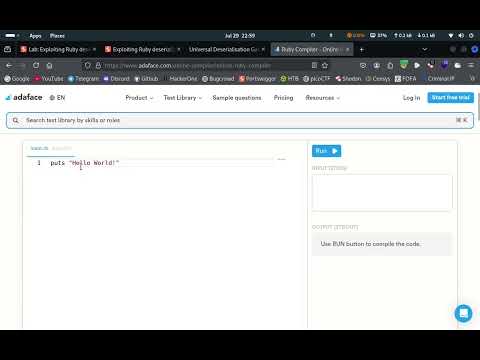Expand the Resources dropdown menu
The height and width of the screenshot is (360, 480).
coord(322,98)
